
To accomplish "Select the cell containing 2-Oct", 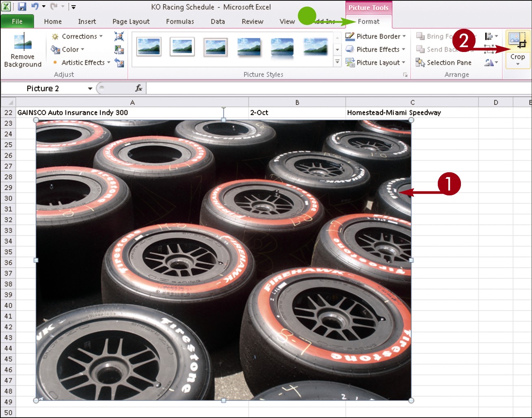I will point(297,113).
